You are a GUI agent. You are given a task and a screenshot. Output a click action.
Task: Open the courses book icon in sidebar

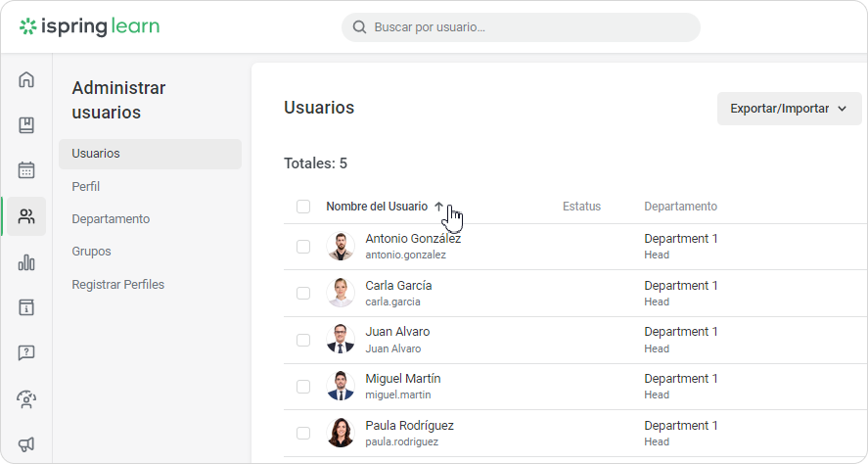click(26, 125)
